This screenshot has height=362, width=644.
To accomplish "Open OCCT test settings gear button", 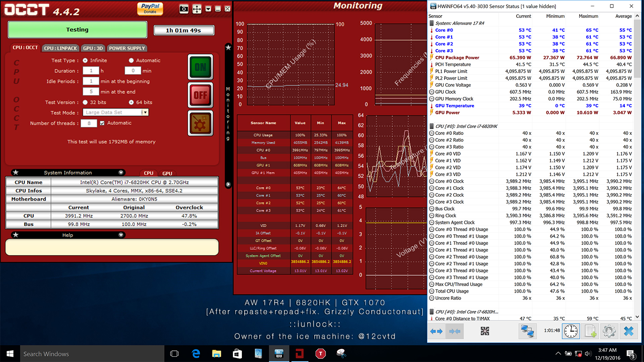I will pyautogui.click(x=200, y=123).
